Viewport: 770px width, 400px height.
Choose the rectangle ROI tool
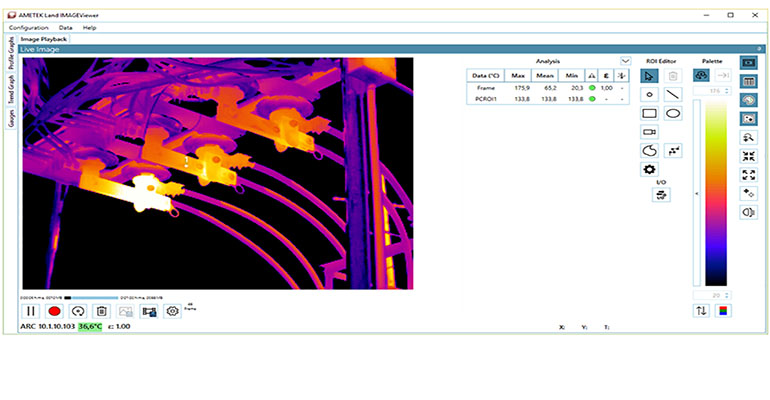point(649,113)
